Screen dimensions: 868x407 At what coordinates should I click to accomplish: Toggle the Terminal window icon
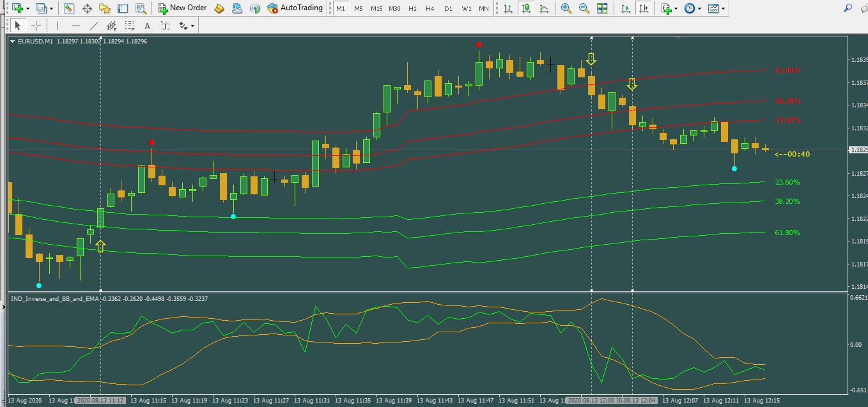[x=122, y=8]
